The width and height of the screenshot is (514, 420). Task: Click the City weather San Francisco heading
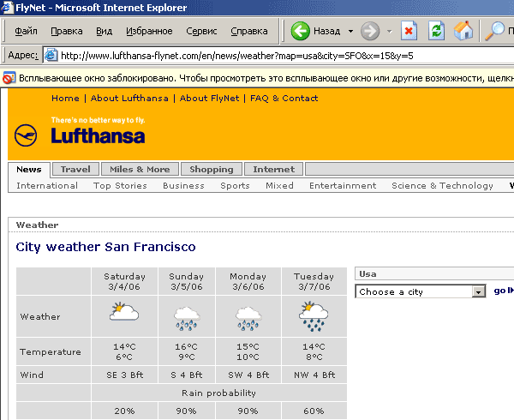coord(105,247)
